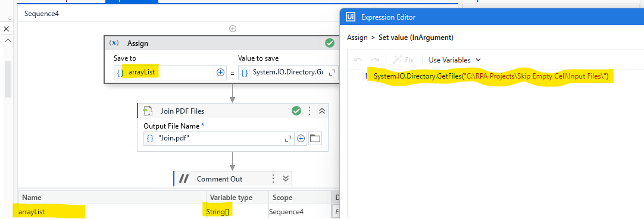Expand the Value to save expression editor

pos(332,73)
